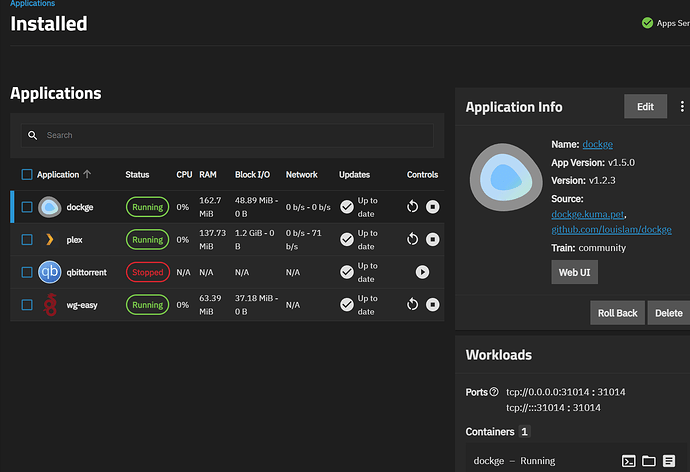690x472 pixels.
Task: Click the plex app icon
Action: tap(49, 239)
